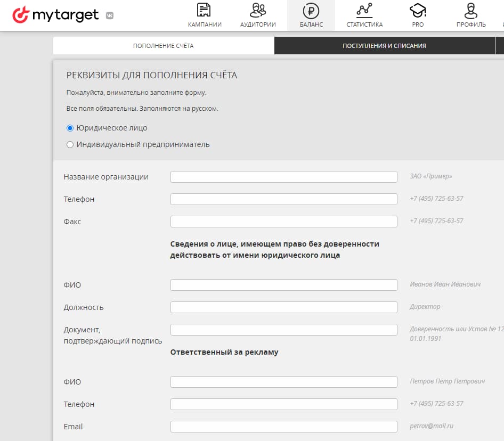Focus the Email input field
Viewport: 504px width, 441px height.
click(283, 427)
